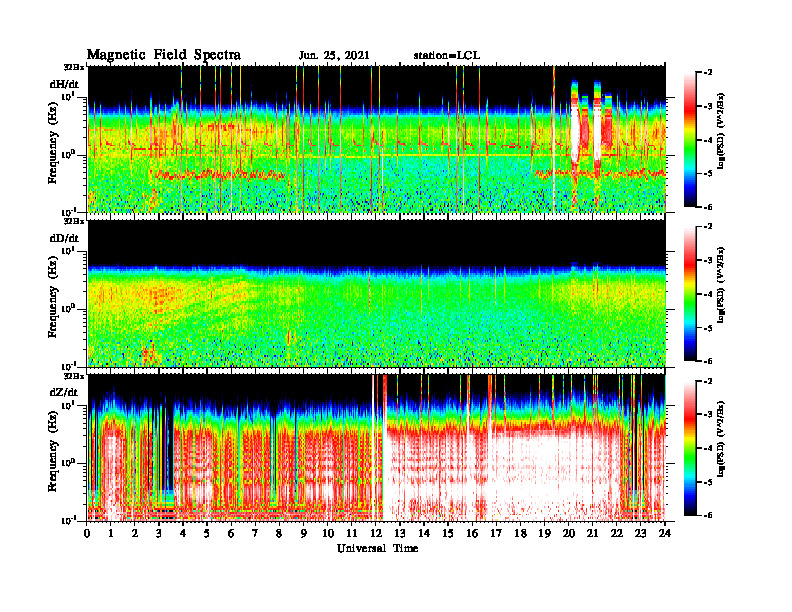The width and height of the screenshot is (792, 612).
Task: Click hour 5 on the time axis
Action: (x=207, y=534)
